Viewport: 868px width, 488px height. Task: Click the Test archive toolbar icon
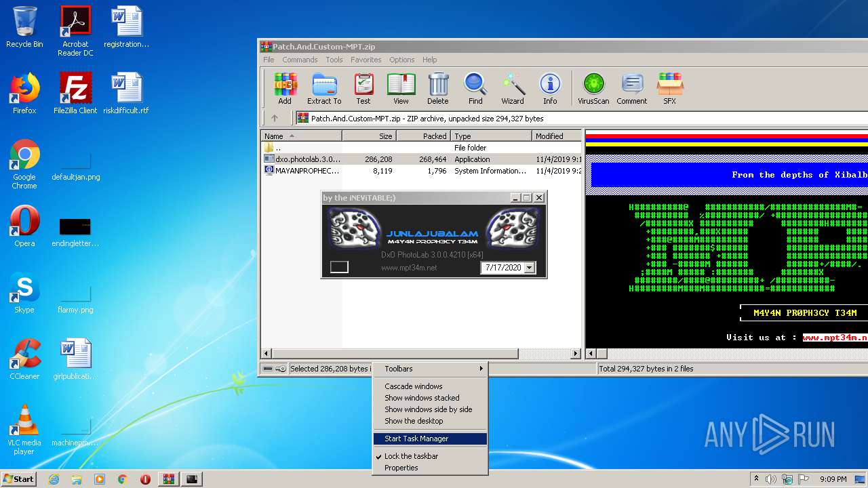(x=363, y=89)
